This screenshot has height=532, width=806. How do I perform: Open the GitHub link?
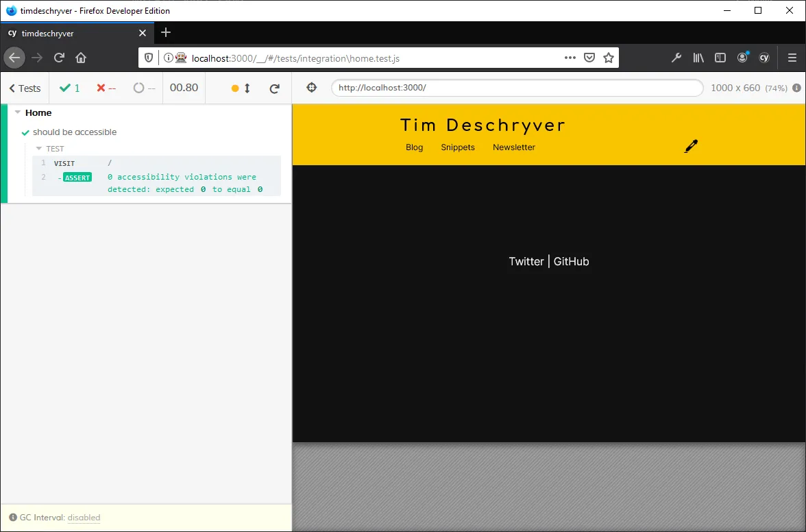571,261
